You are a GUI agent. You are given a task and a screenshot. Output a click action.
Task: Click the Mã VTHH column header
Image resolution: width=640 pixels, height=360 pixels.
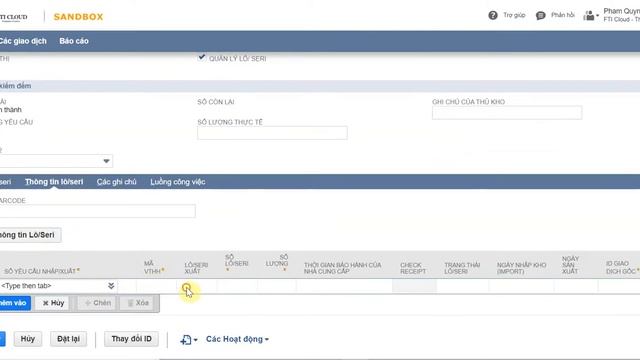(x=154, y=267)
